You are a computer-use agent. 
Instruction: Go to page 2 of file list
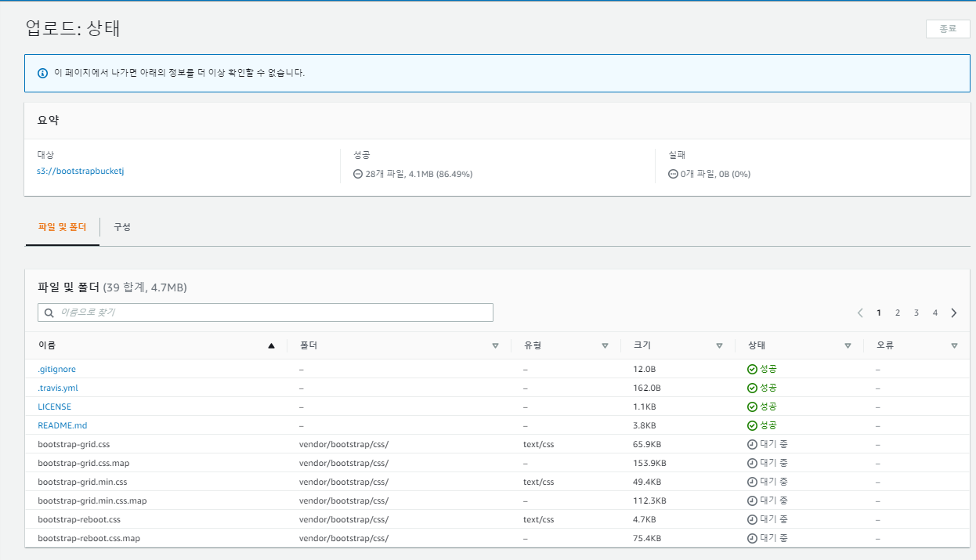pos(898,313)
